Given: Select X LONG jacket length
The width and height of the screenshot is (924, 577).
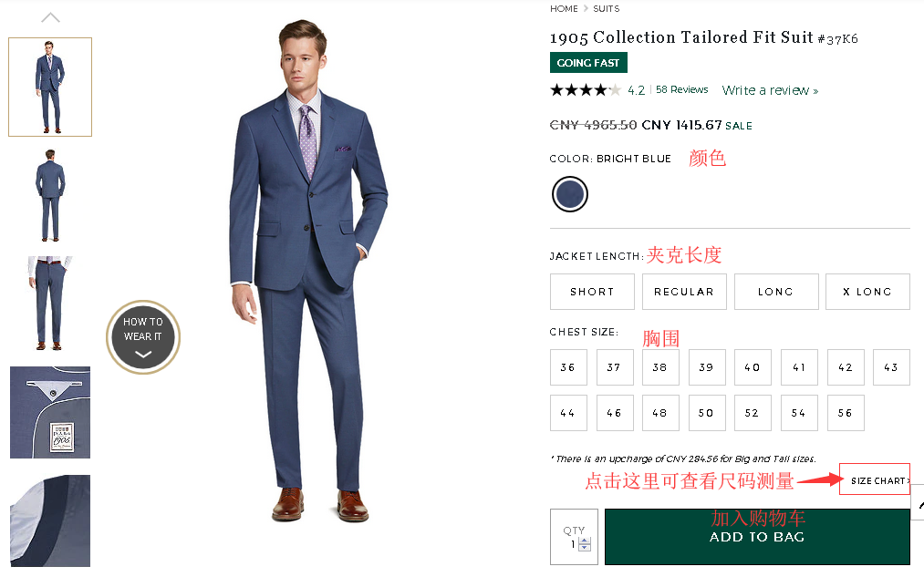Looking at the screenshot, I should tap(867, 292).
